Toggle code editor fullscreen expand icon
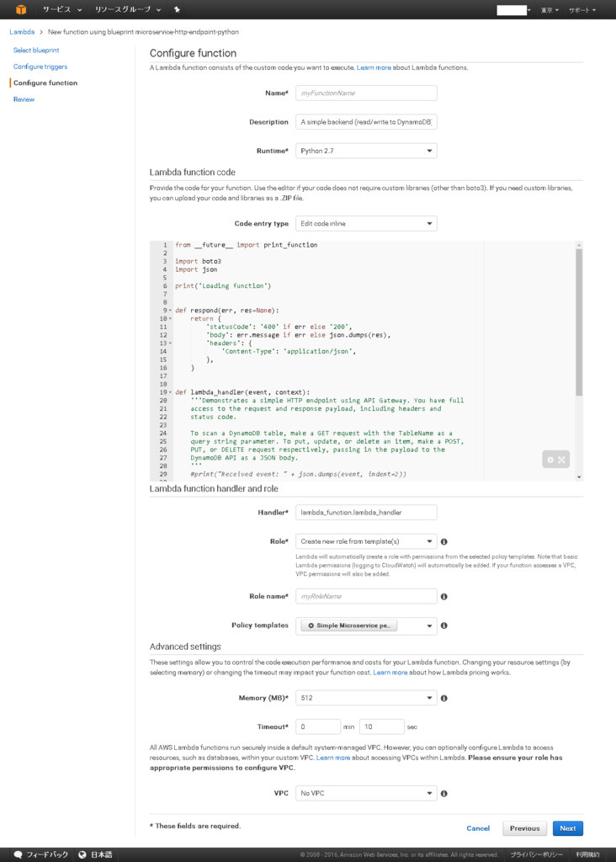Screen dimensions: 616x862 [561, 460]
